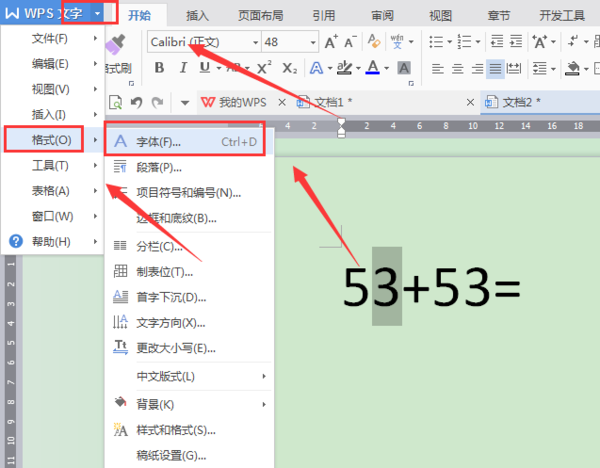The image size is (600, 468).
Task: Close the 文档1 document tab
Action: coord(470,102)
